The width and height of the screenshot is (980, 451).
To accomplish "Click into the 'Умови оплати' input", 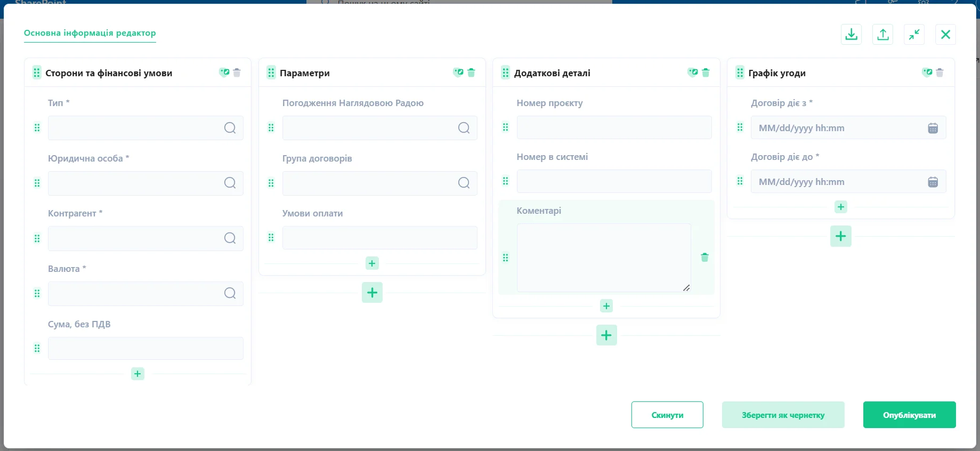I will click(380, 238).
